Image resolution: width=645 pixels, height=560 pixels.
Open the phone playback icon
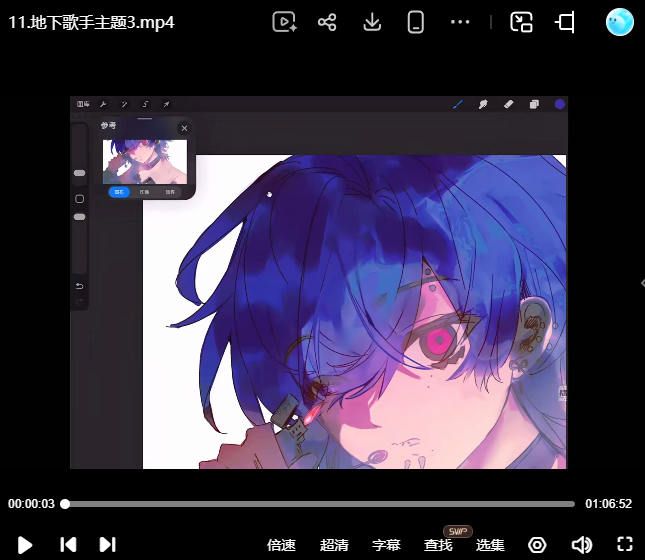coord(415,22)
